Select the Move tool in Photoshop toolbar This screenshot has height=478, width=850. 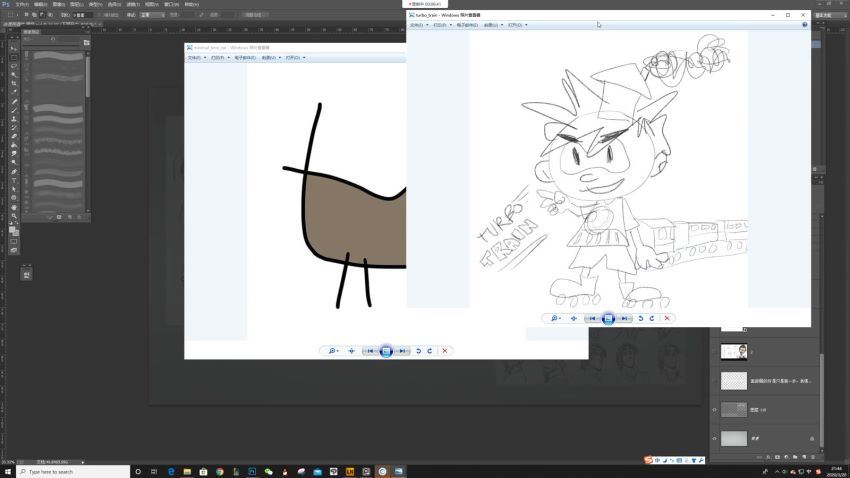coord(14,48)
